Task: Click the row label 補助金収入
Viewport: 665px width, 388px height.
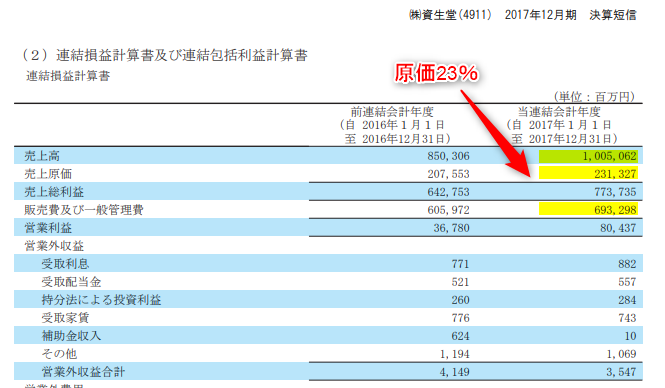Action: [x=71, y=336]
